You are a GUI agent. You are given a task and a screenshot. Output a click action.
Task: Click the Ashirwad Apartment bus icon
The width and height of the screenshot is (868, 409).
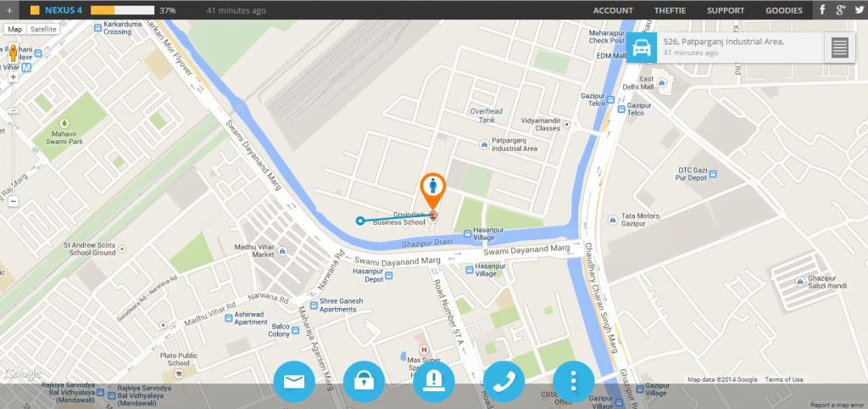click(228, 318)
